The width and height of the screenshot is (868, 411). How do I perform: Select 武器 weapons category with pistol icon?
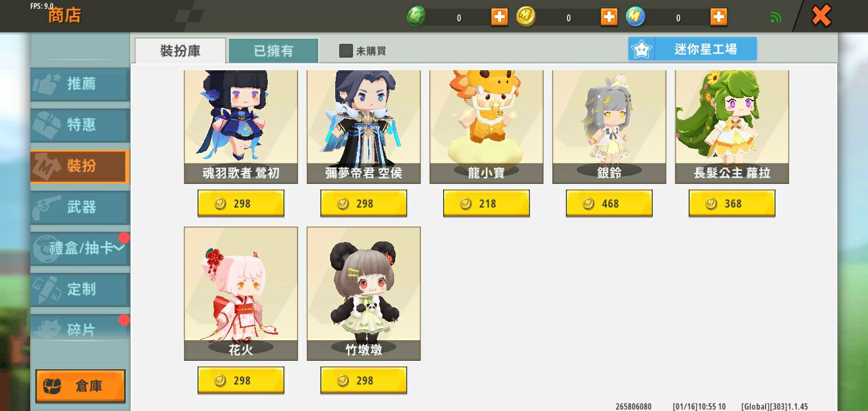pyautogui.click(x=80, y=207)
